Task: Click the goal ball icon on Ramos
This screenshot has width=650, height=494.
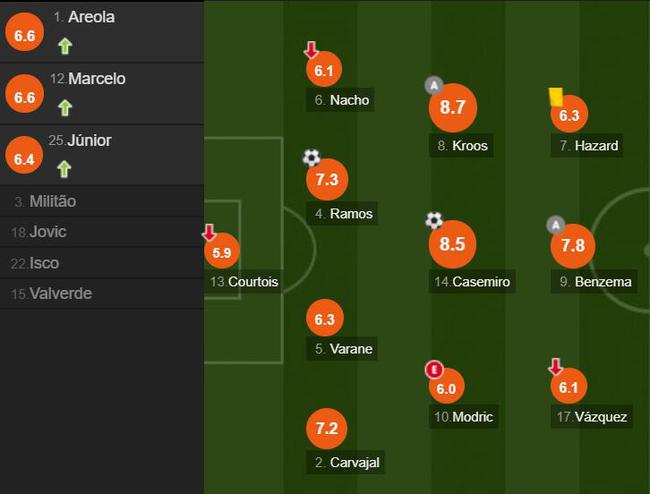Action: pos(312,157)
